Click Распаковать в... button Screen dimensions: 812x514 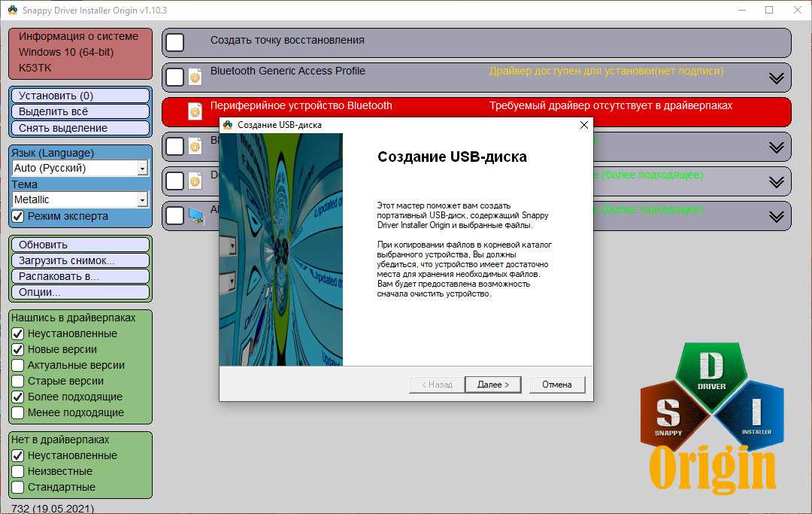coord(80,276)
